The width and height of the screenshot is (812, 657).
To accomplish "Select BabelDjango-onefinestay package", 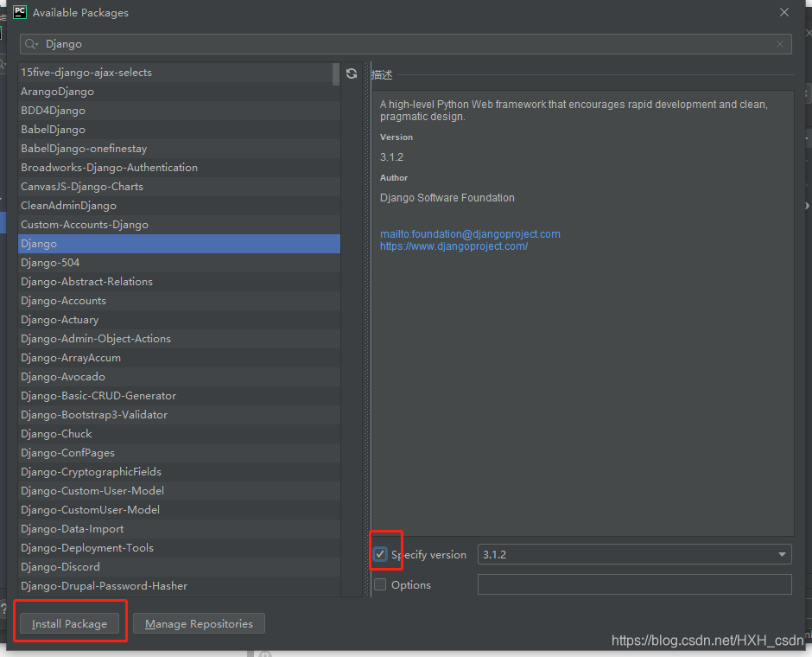I will (179, 149).
